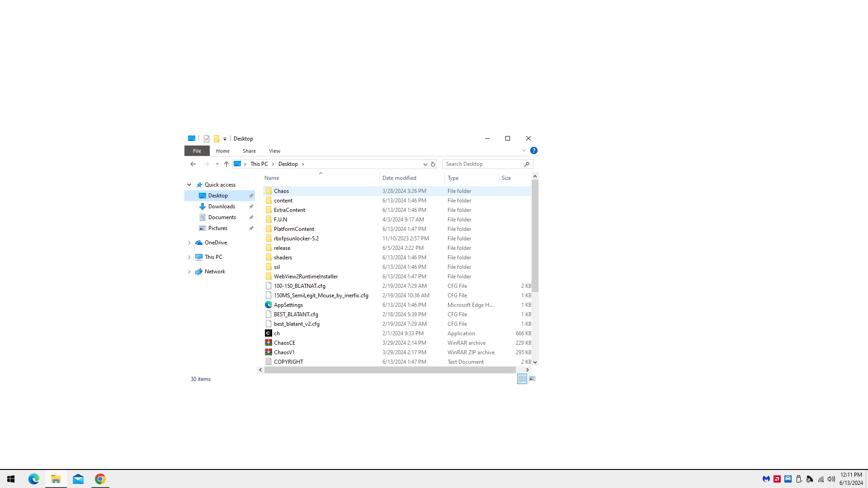This screenshot has width=868, height=488.
Task: Click the search magnifier icon
Action: pos(527,164)
